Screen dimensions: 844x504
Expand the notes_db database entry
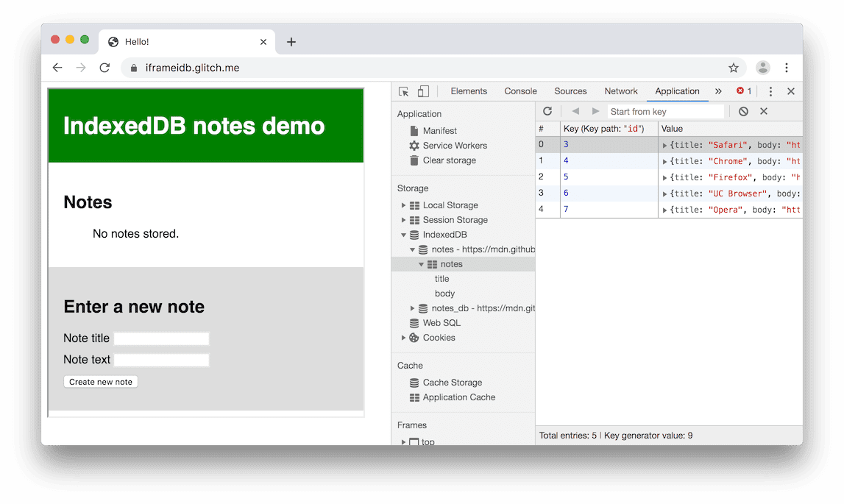coord(412,308)
